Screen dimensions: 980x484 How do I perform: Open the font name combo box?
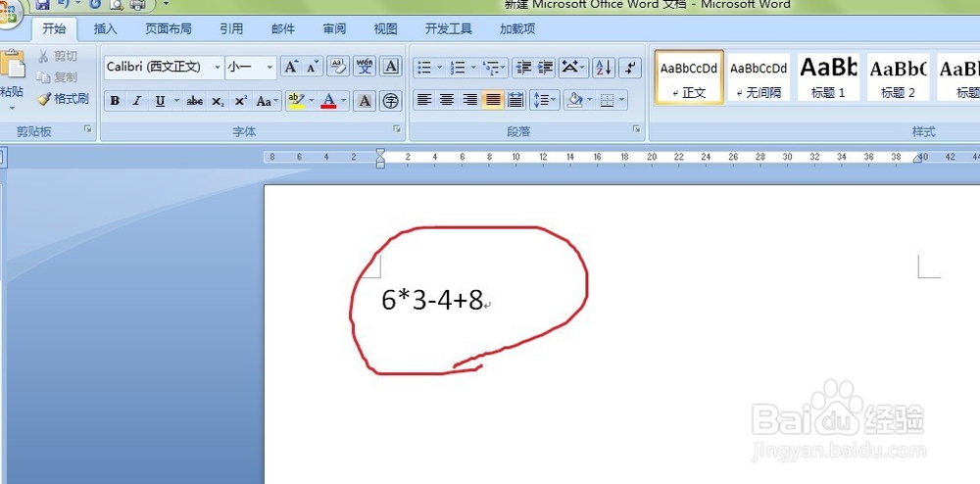click(164, 67)
